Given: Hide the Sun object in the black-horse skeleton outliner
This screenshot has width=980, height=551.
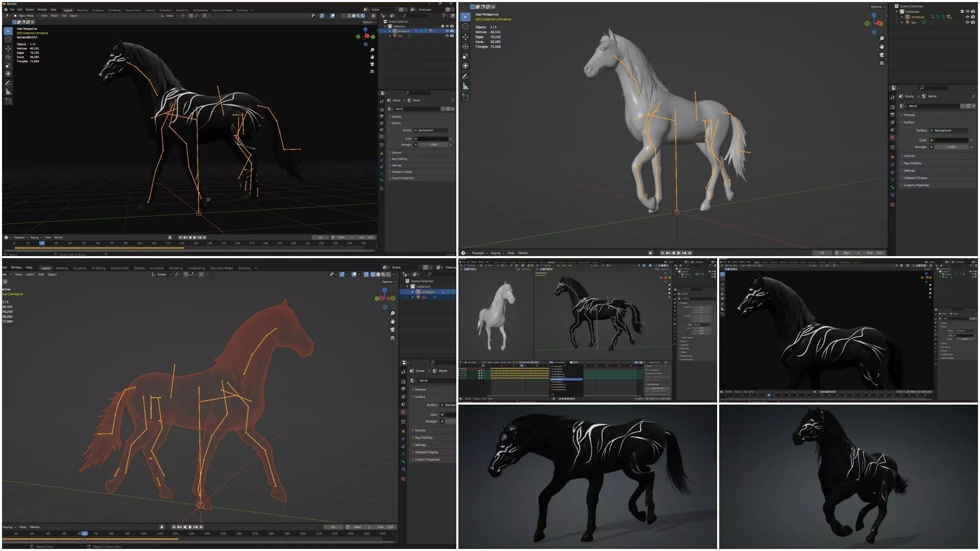Looking at the screenshot, I should point(448,36).
